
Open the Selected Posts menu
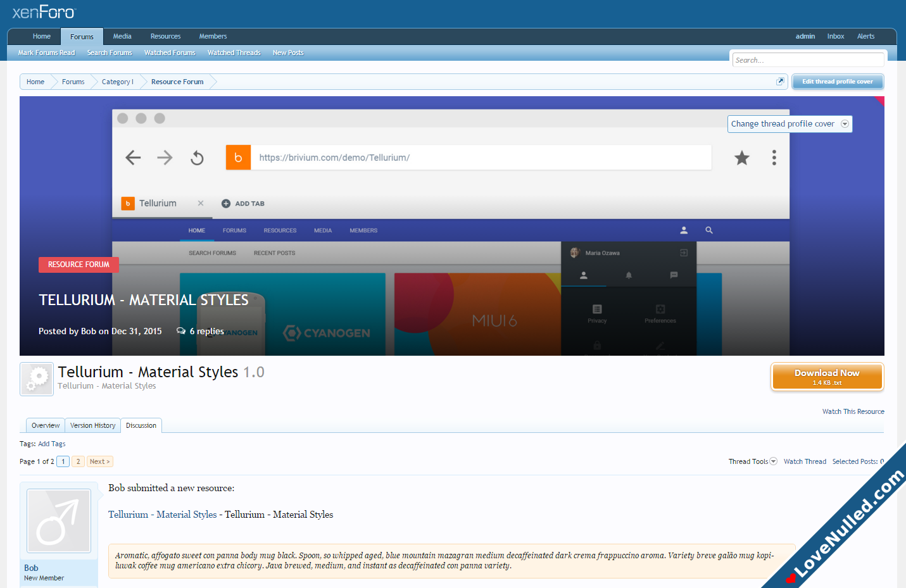[858, 461]
